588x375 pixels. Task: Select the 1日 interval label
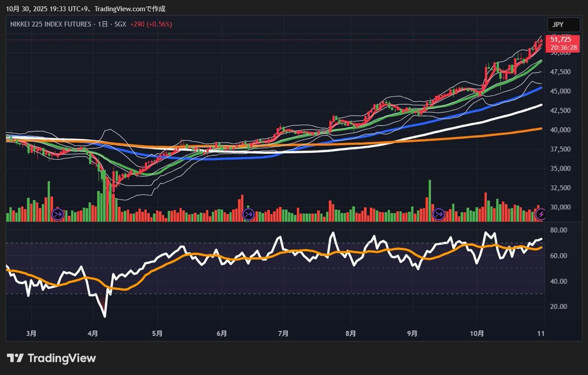(103, 24)
